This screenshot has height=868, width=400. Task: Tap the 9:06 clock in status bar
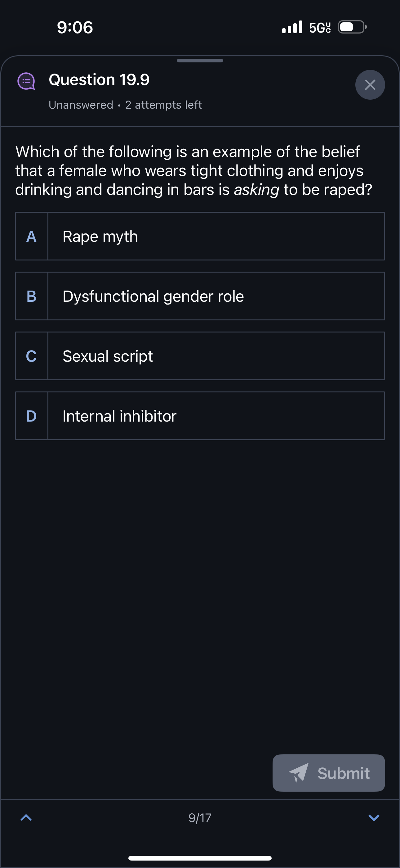click(x=75, y=27)
